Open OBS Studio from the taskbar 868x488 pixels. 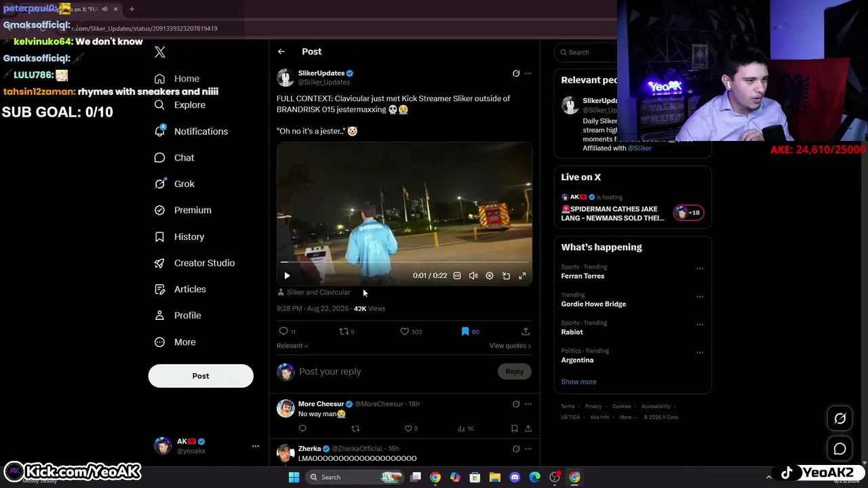555,477
